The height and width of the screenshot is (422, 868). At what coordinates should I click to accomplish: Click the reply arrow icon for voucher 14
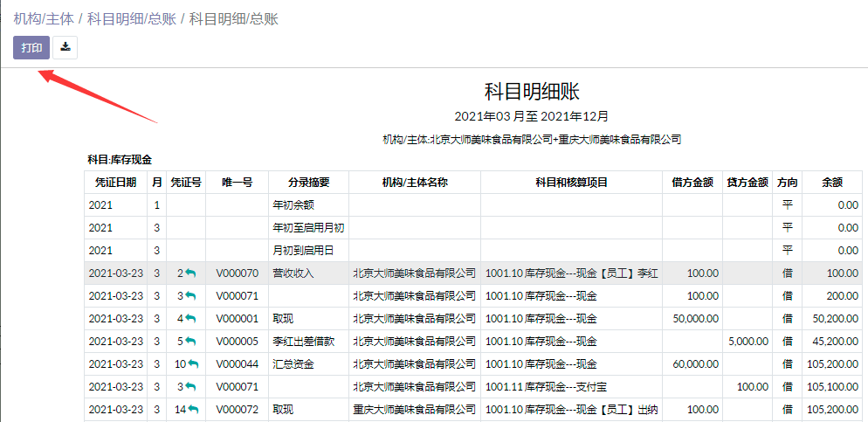[193, 409]
